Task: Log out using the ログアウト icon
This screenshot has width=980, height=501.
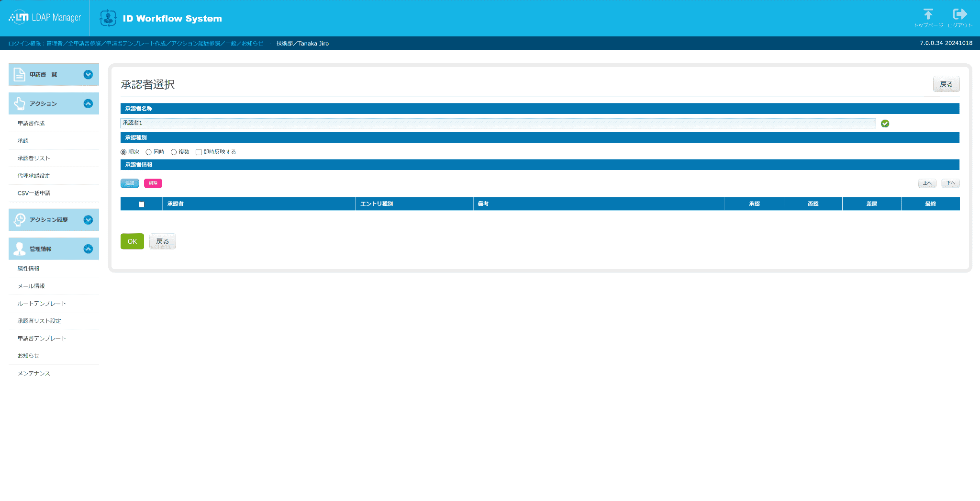Action: pos(960,18)
